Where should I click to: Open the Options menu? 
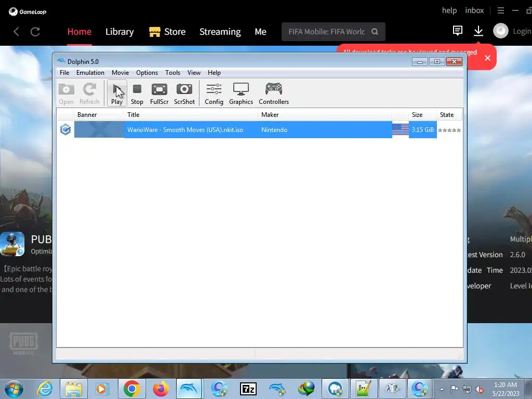tap(147, 73)
